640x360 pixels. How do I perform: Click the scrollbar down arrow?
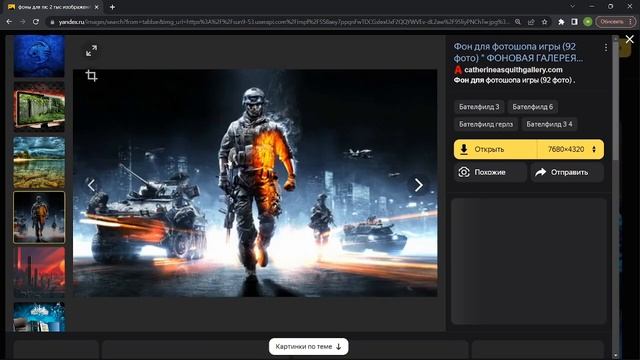point(616,356)
